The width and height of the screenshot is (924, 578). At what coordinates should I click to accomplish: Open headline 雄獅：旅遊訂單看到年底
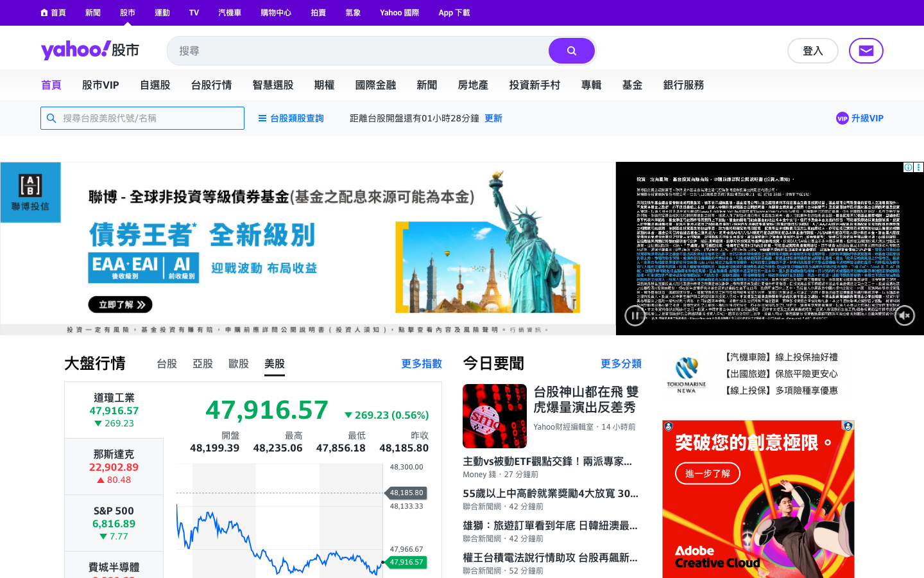[551, 525]
